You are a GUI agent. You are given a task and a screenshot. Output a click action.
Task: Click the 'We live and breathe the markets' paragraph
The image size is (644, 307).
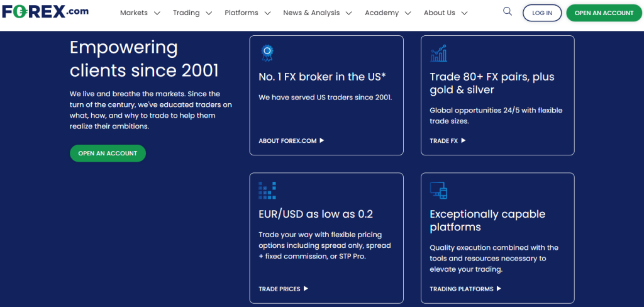click(151, 110)
